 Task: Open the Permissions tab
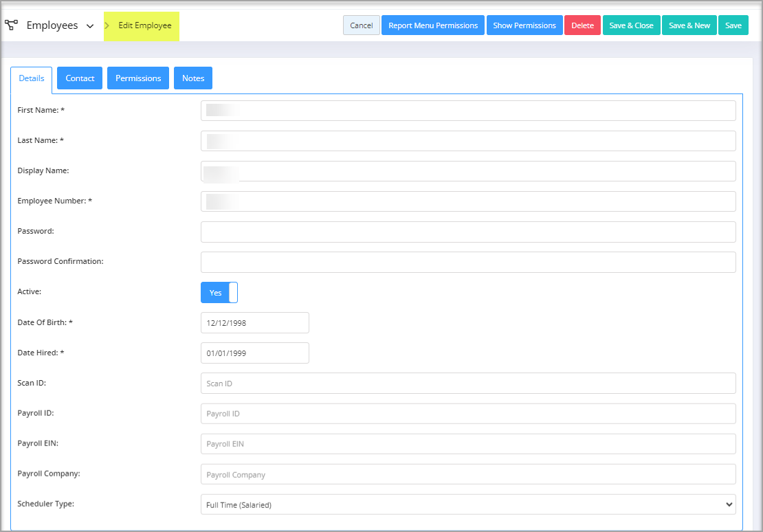pyautogui.click(x=138, y=78)
